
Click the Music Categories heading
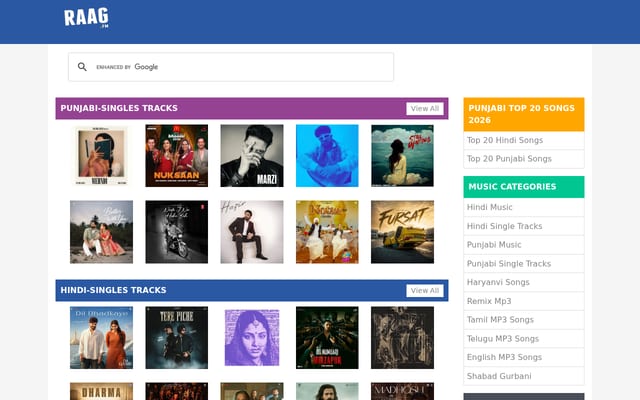pyautogui.click(x=512, y=187)
